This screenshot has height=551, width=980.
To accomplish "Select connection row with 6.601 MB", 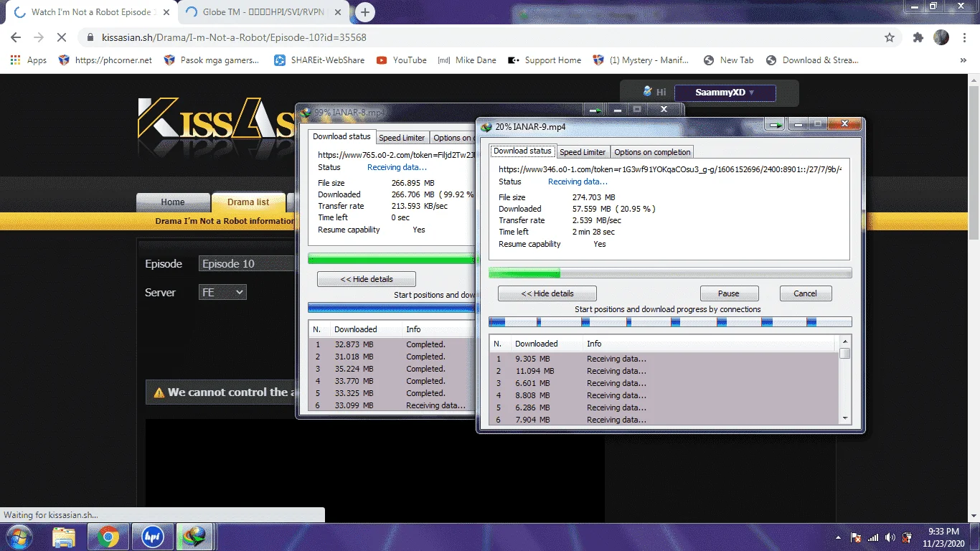I will [664, 383].
